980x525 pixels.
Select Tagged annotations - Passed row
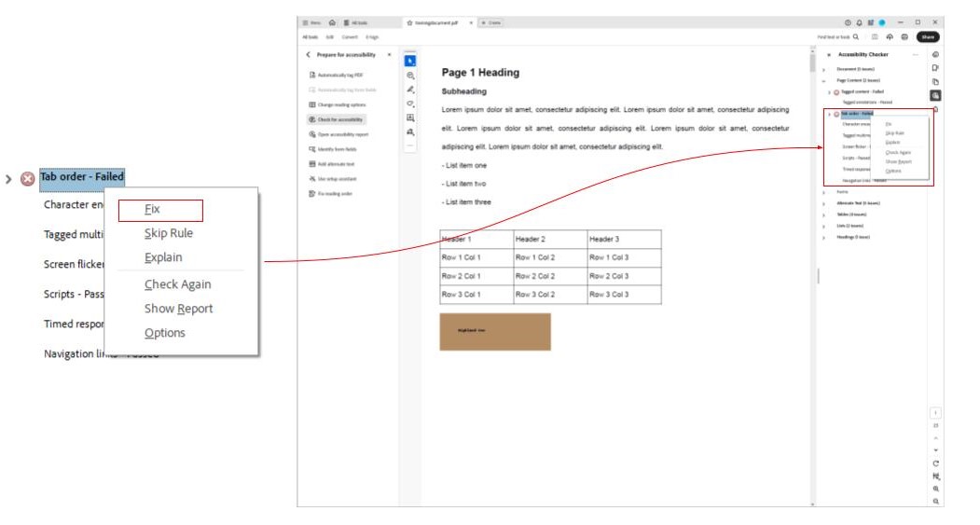click(867, 103)
